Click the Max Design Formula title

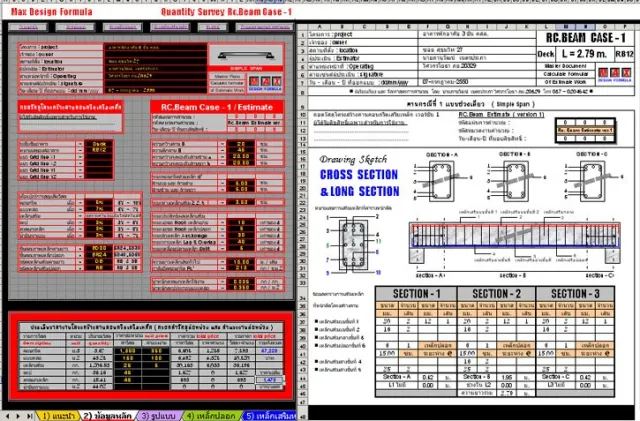click(x=51, y=12)
